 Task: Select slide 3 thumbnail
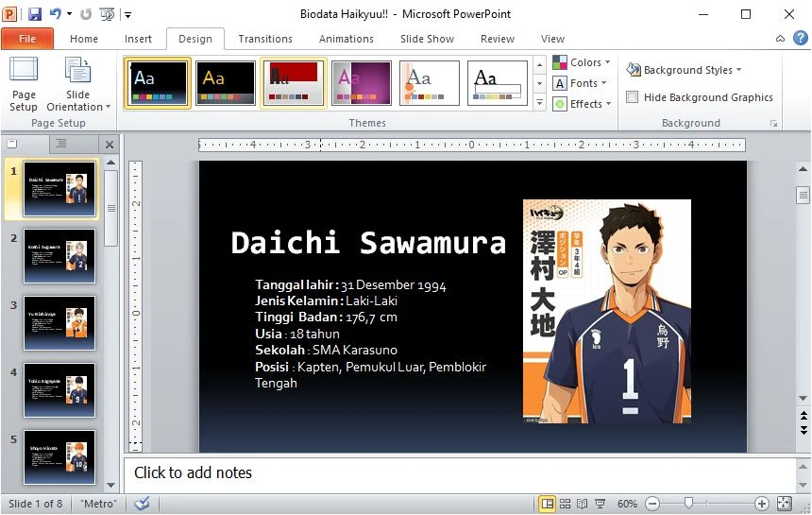click(x=59, y=323)
